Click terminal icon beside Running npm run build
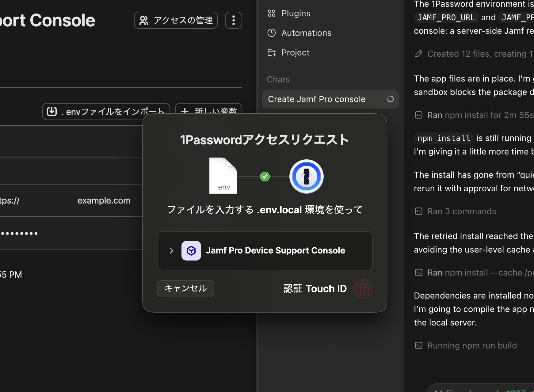 419,345
